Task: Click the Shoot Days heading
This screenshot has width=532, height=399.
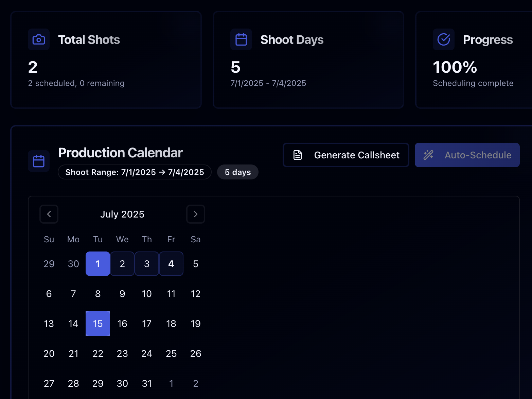Action: click(x=292, y=40)
